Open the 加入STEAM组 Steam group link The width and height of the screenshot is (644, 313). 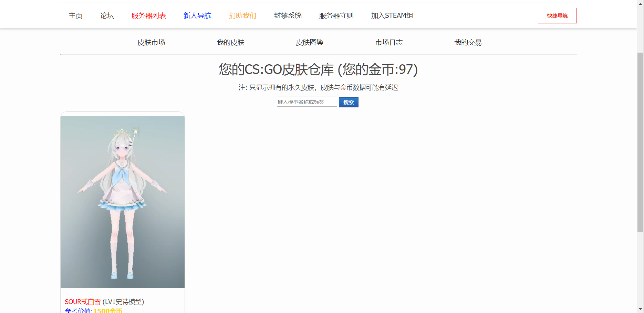click(392, 15)
